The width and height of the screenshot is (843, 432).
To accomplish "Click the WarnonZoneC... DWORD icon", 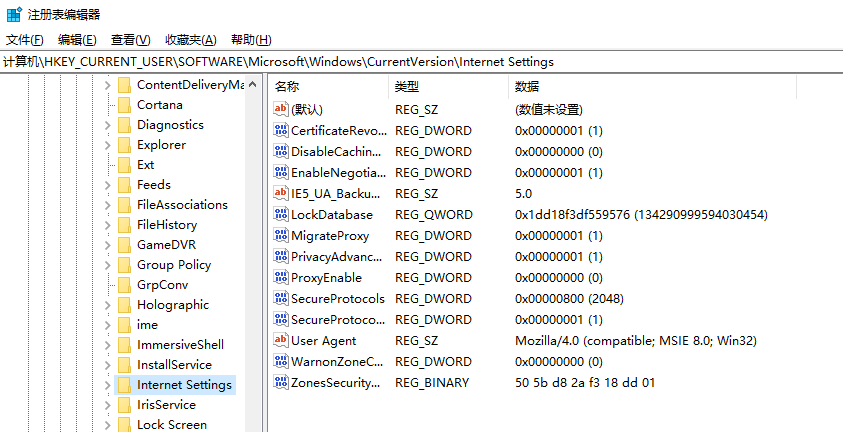I will click(281, 361).
